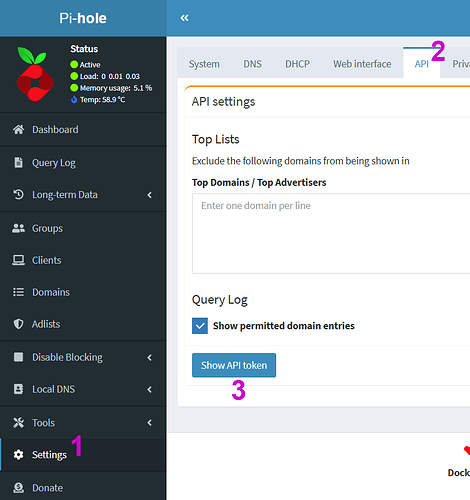The width and height of the screenshot is (470, 500).
Task: Click the Adlists shield icon
Action: point(18,324)
